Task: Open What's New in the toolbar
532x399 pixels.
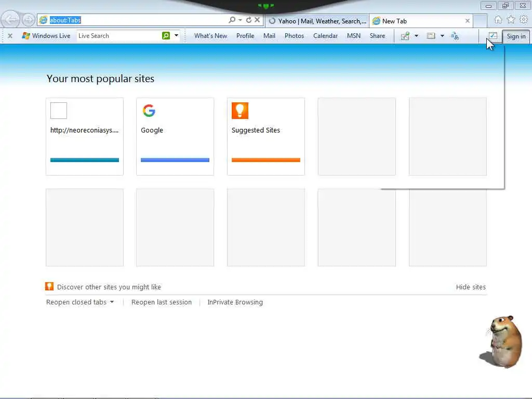Action: click(210, 36)
